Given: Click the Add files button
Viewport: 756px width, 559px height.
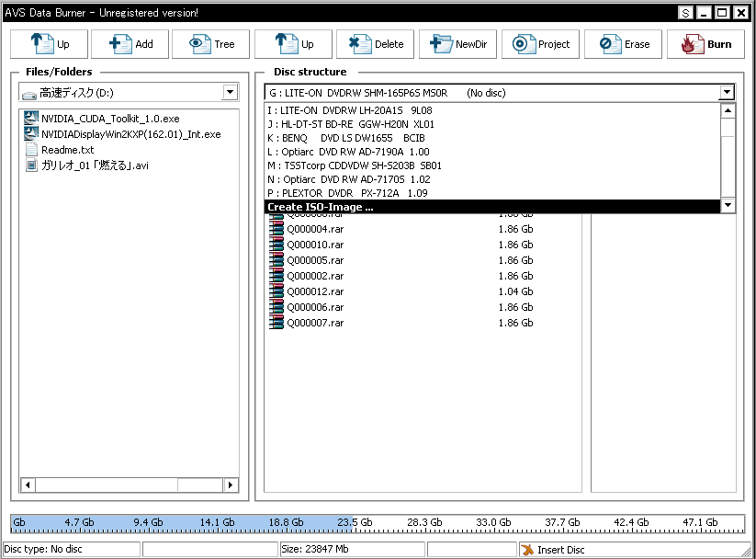Looking at the screenshot, I should click(x=130, y=44).
